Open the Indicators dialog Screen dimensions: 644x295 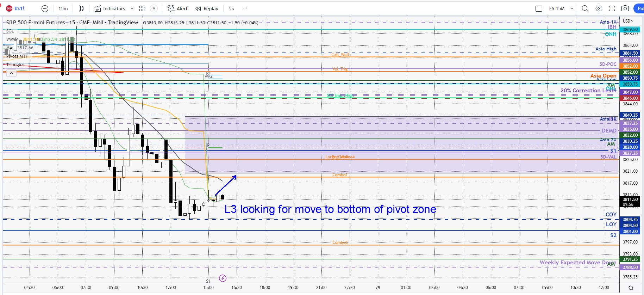coord(110,8)
